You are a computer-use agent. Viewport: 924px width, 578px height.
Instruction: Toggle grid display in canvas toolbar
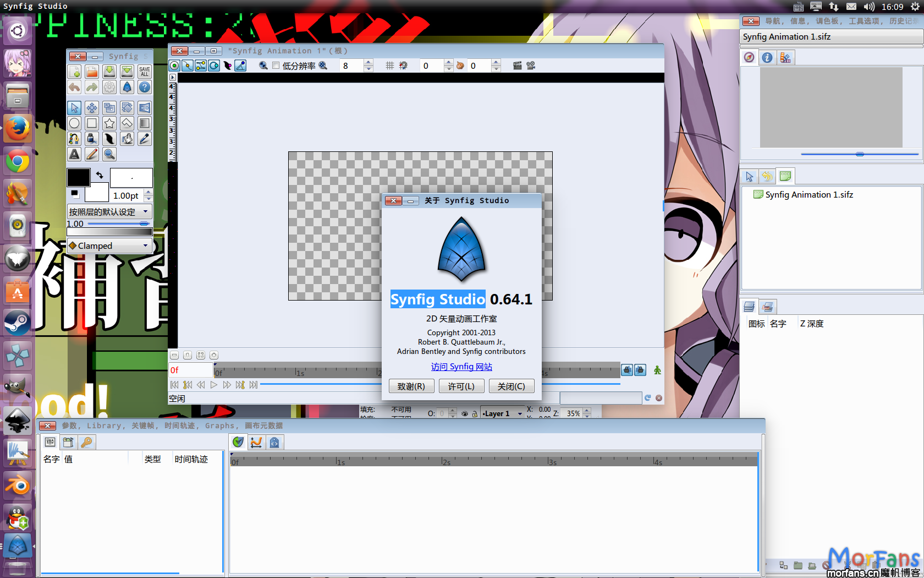pyautogui.click(x=390, y=66)
